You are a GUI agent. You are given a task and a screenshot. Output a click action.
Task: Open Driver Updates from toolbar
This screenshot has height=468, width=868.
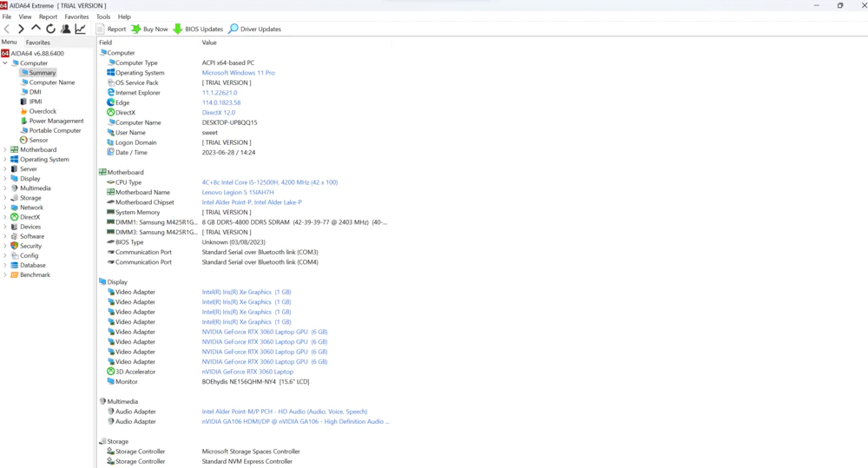click(254, 29)
